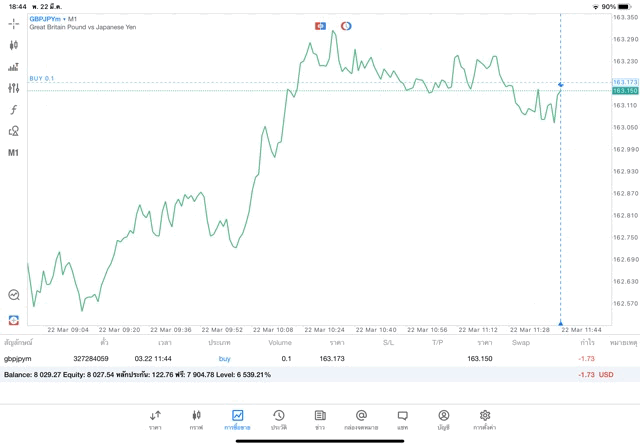Open the การตั้งค่า settings tab

484,419
